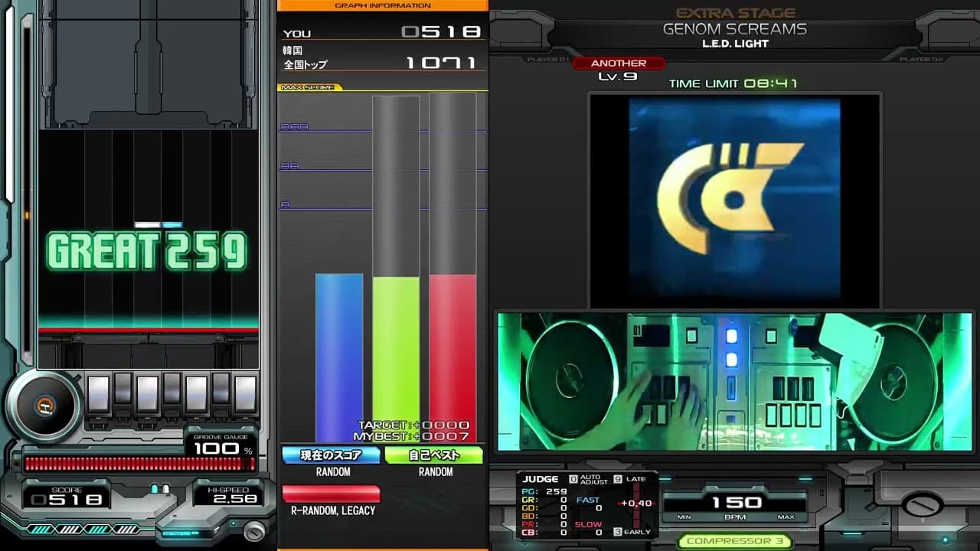Screen dimensions: 980x551
Task: Click the L.E.D. LIGHT artist name
Action: coord(735,44)
